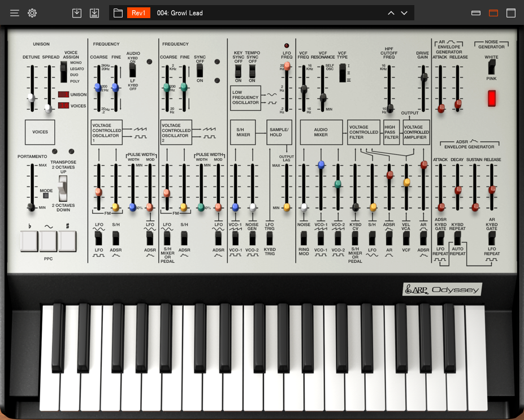The image size is (524, 420).
Task: Select the highlighted middle view-size icon
Action: pos(494,12)
